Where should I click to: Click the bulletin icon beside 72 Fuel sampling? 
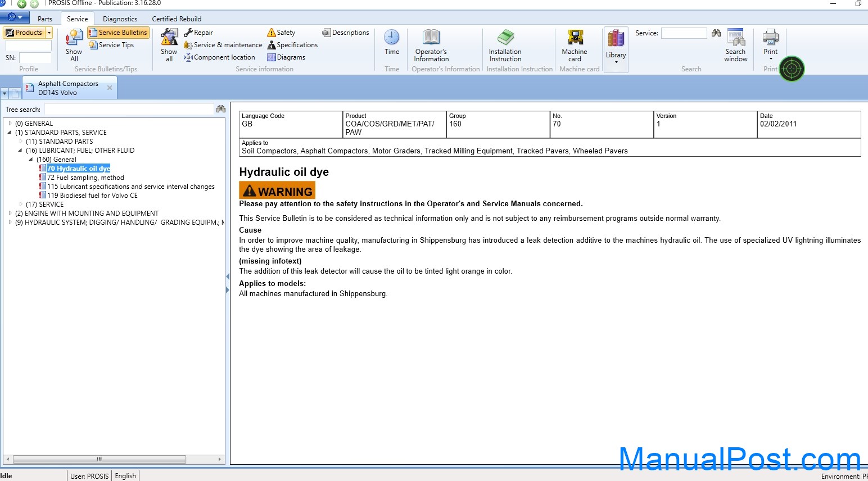pyautogui.click(x=43, y=178)
